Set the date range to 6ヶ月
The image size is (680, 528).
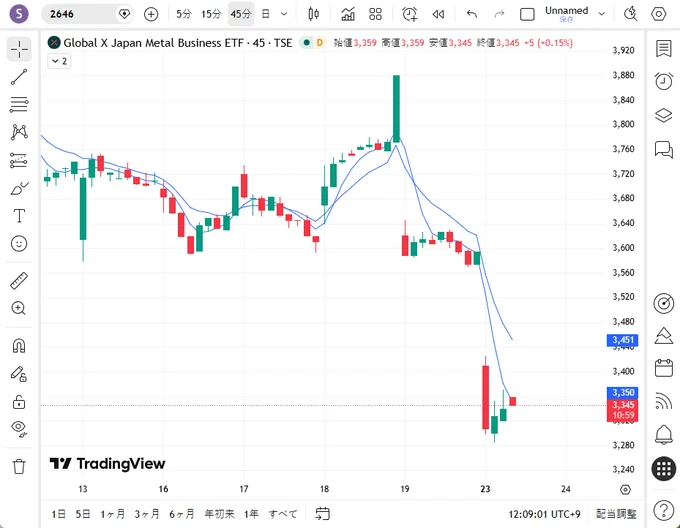[182, 514]
